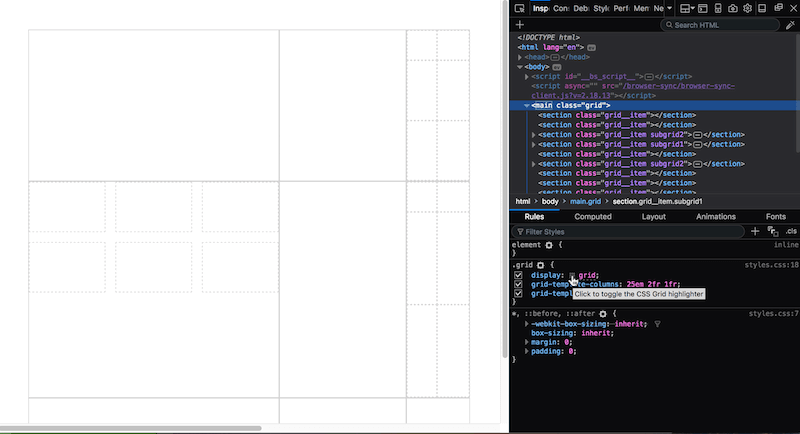Take a screenshot of the page
The height and width of the screenshot is (434, 800).
pos(733,8)
